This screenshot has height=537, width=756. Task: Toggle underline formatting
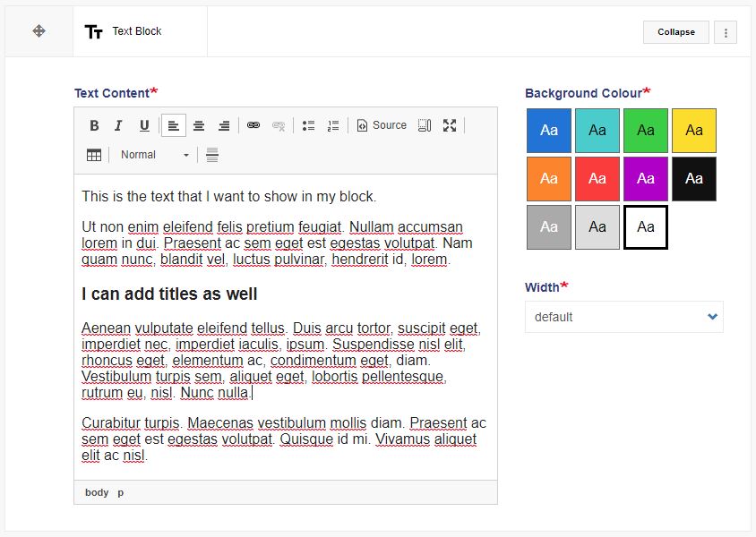(143, 125)
